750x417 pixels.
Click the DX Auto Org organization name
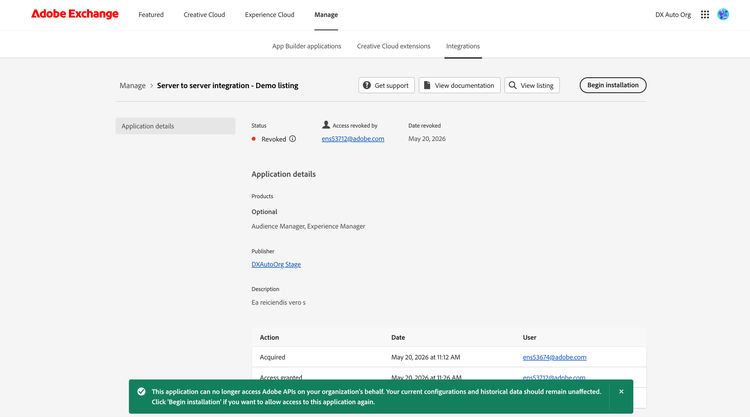coord(673,15)
